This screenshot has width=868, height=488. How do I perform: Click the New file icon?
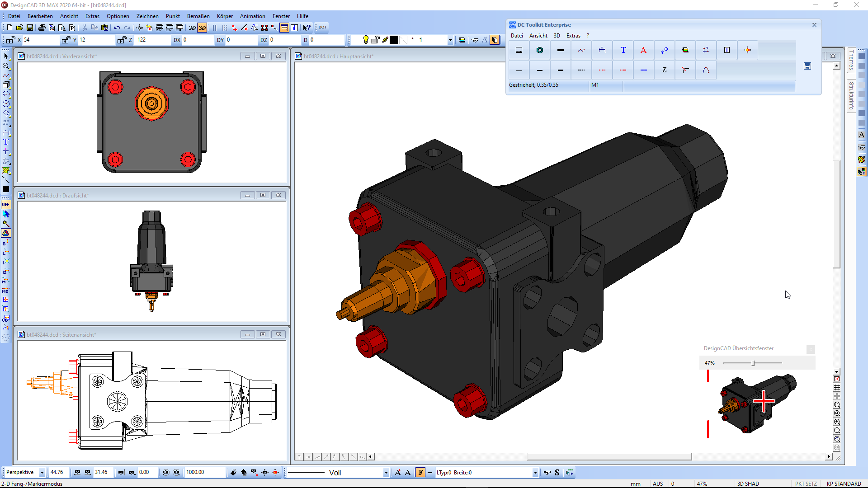point(10,28)
